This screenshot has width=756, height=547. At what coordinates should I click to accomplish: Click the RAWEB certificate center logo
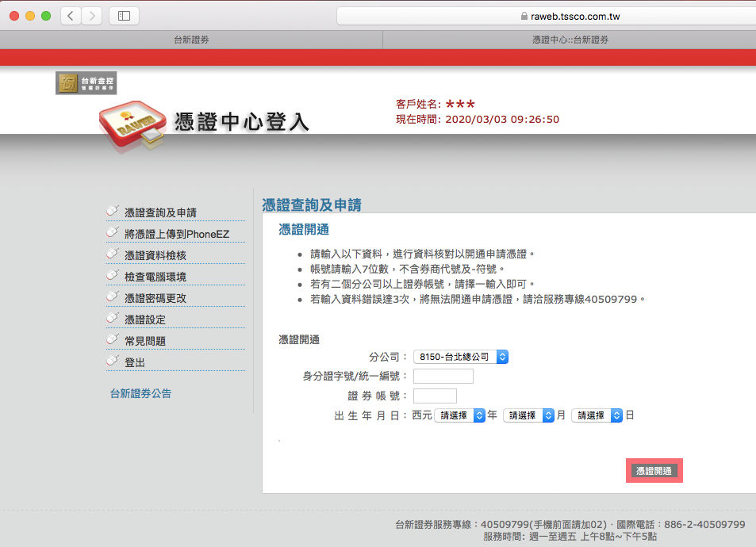133,127
